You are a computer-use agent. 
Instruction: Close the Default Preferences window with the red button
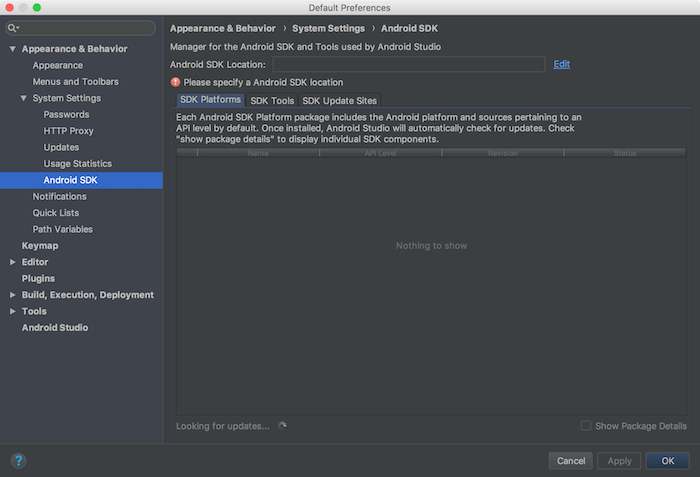pyautogui.click(x=9, y=7)
